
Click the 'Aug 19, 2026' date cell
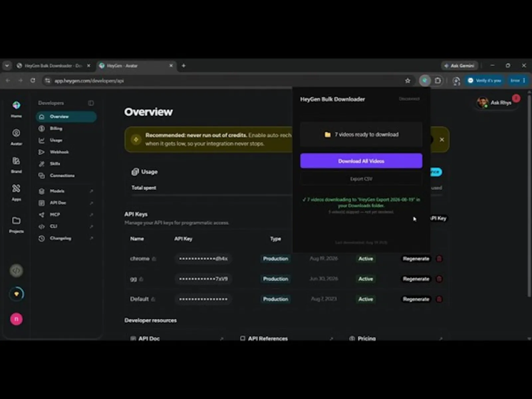(324, 258)
